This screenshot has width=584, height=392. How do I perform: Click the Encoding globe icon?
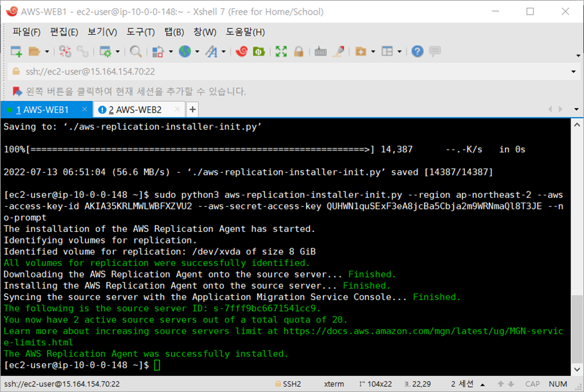(185, 51)
